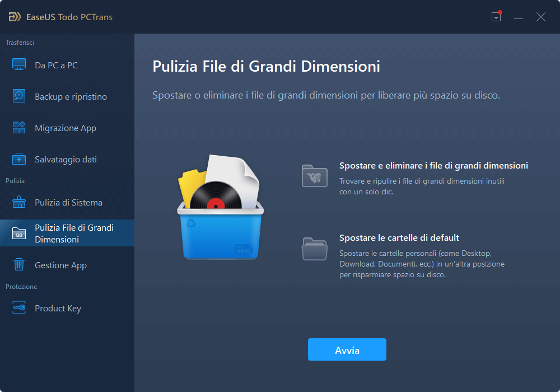Select Pulizia File di Grandi Dimensioni entry
Screen dimensions: 560x392
click(67, 233)
